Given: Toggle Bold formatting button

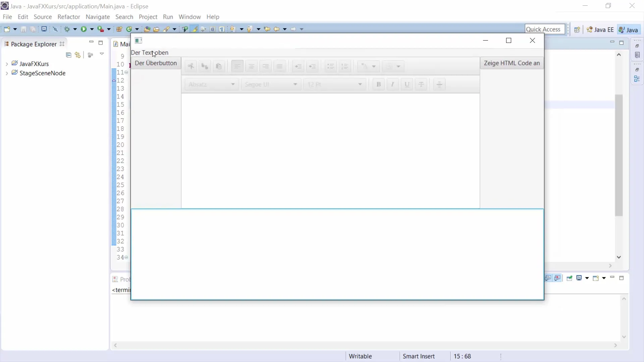Looking at the screenshot, I should (379, 84).
